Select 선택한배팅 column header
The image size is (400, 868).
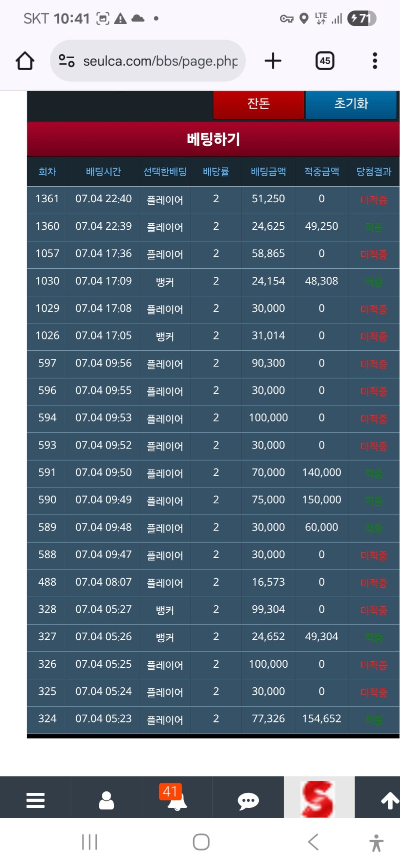click(165, 172)
